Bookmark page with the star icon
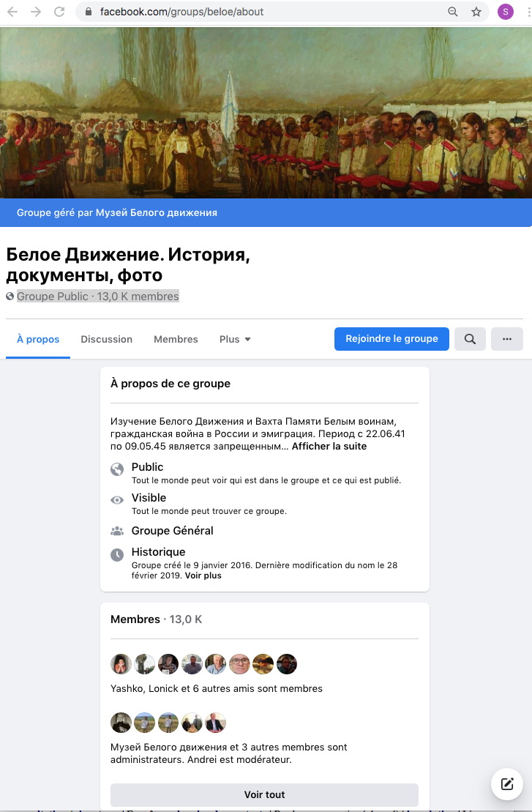The image size is (532, 812). (476, 12)
